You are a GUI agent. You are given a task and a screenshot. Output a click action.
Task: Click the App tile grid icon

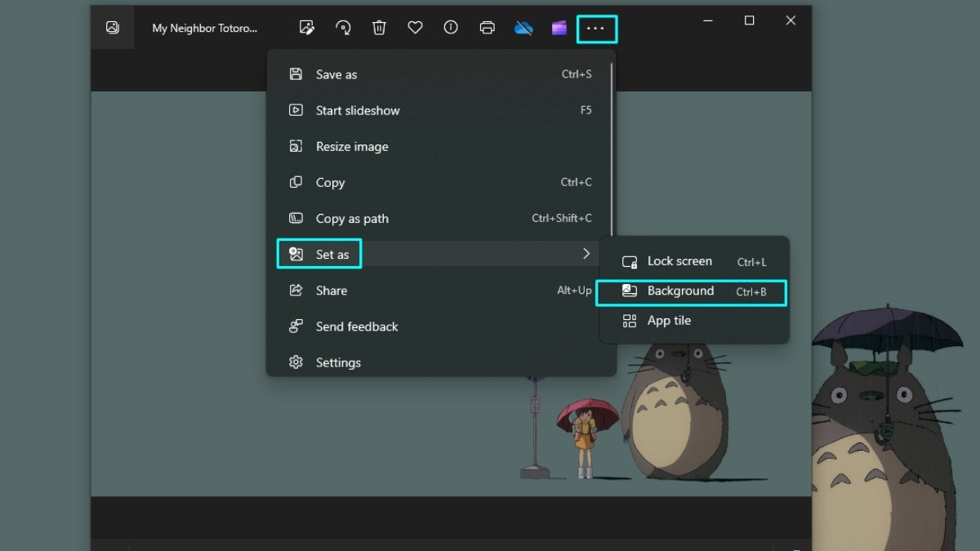(630, 321)
